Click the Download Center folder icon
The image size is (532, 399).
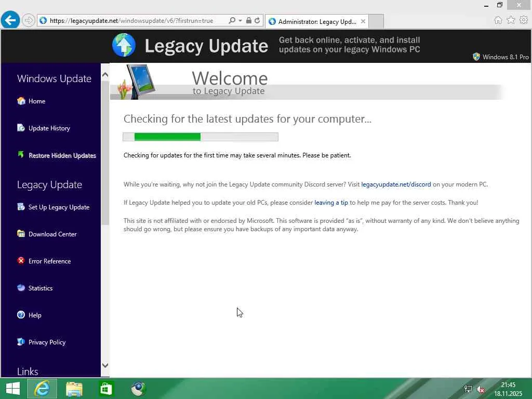(x=21, y=233)
